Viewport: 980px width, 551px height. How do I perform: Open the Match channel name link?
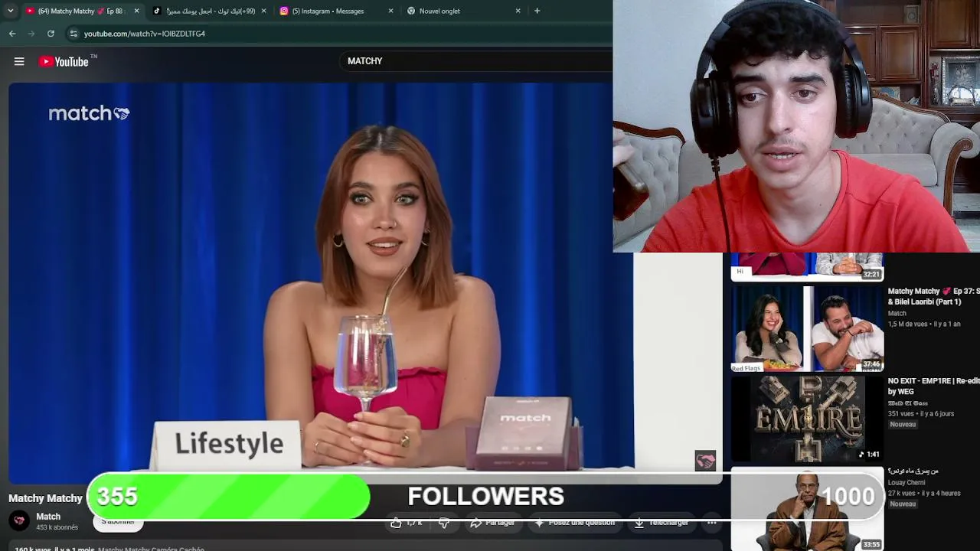point(48,517)
